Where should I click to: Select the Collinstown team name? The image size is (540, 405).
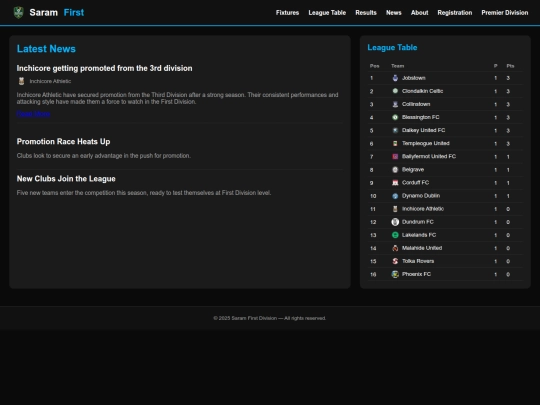tap(416, 104)
